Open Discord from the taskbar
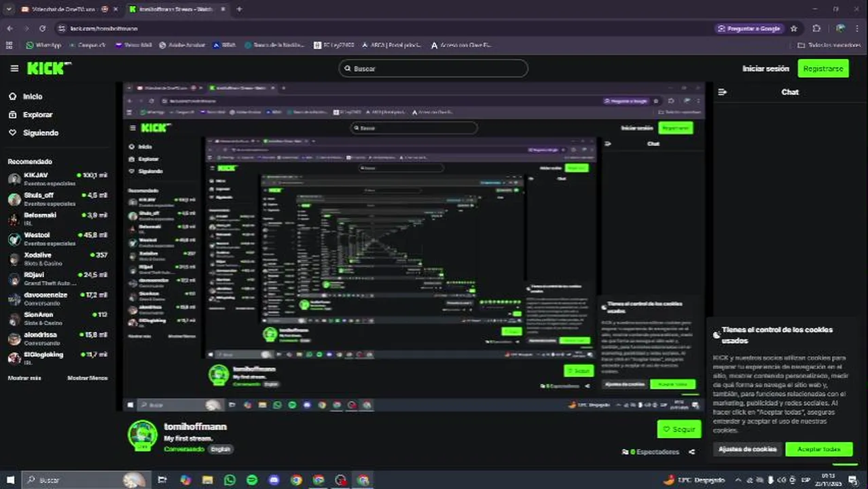 pyautogui.click(x=274, y=480)
